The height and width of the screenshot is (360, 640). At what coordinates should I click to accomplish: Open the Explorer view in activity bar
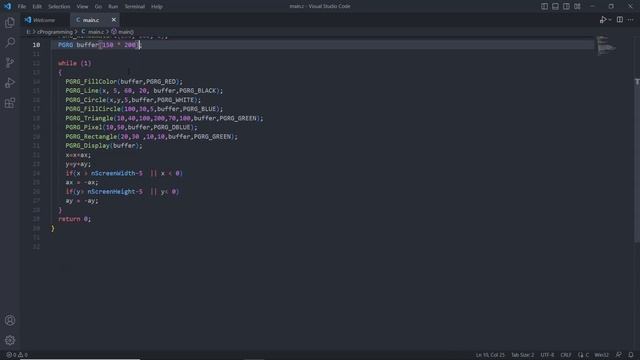tap(10, 22)
